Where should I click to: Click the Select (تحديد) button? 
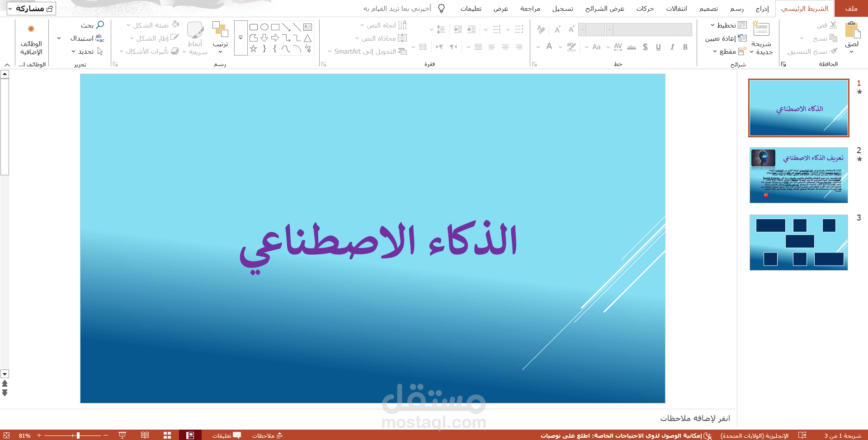[x=87, y=51]
